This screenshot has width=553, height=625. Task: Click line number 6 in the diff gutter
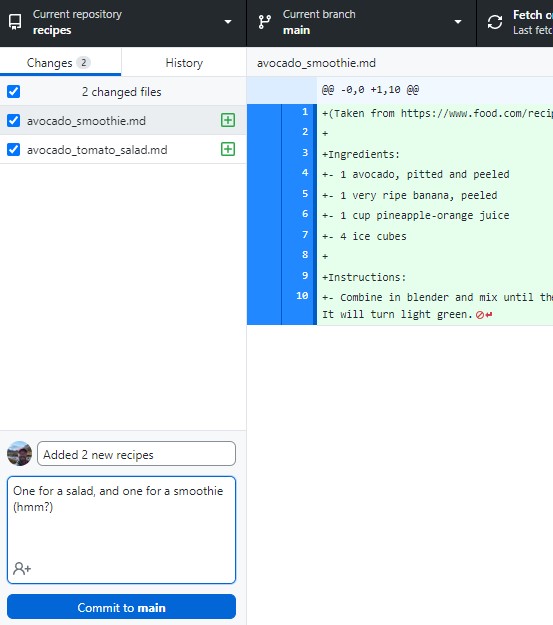click(305, 214)
